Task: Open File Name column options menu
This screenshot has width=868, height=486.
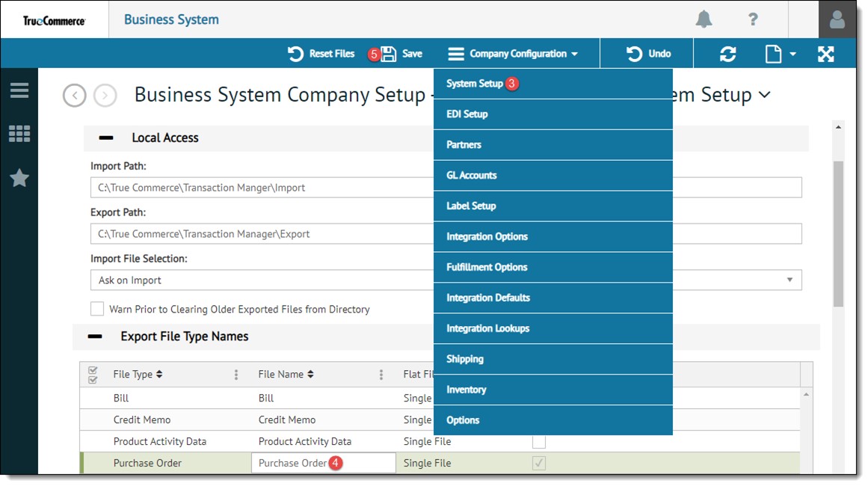Action: point(381,375)
